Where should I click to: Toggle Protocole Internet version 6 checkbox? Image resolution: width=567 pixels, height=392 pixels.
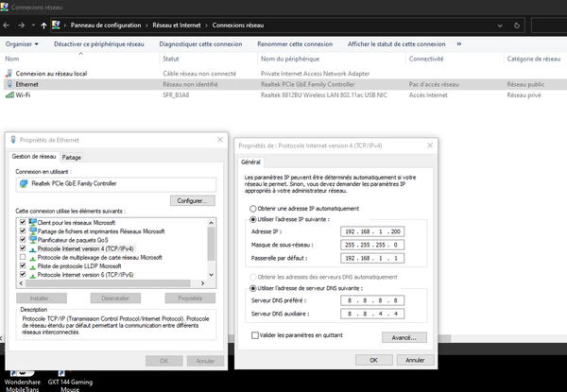point(23,275)
